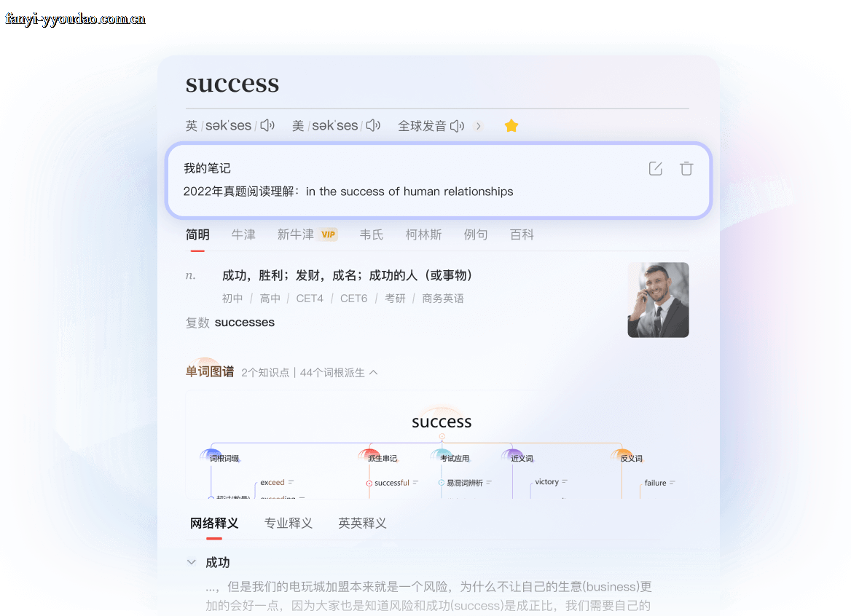Expand details icon beside victory

point(565,481)
